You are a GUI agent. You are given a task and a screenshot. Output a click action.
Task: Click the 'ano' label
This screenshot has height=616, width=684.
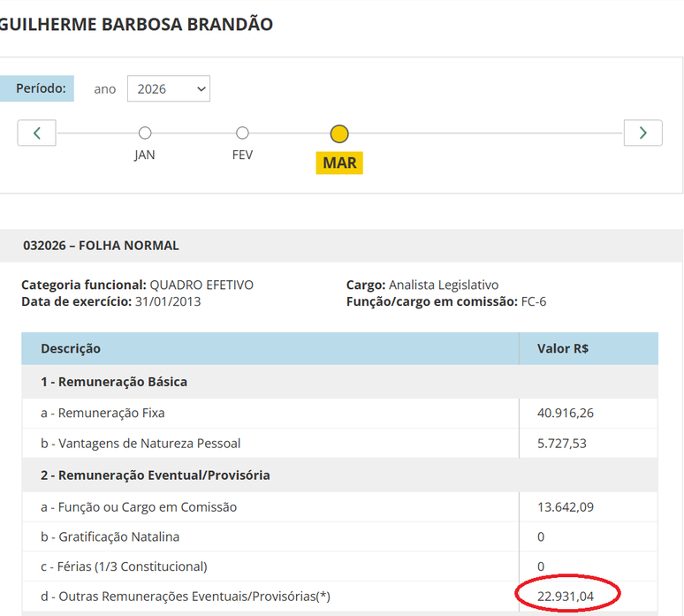104,89
